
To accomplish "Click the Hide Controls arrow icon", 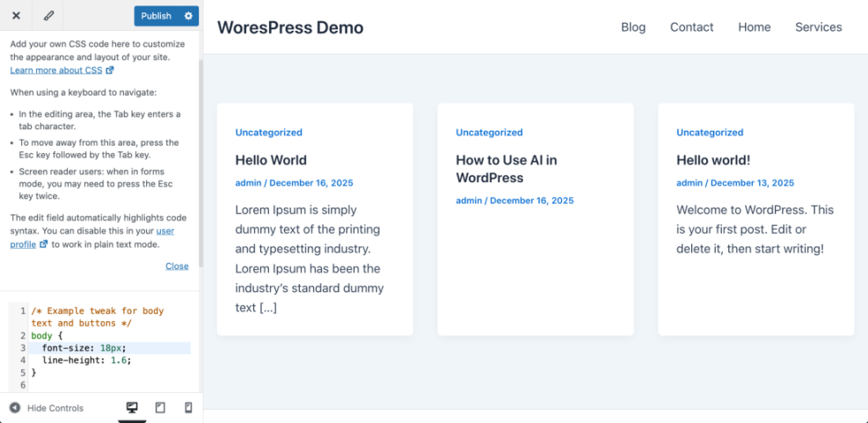I will [x=15, y=408].
